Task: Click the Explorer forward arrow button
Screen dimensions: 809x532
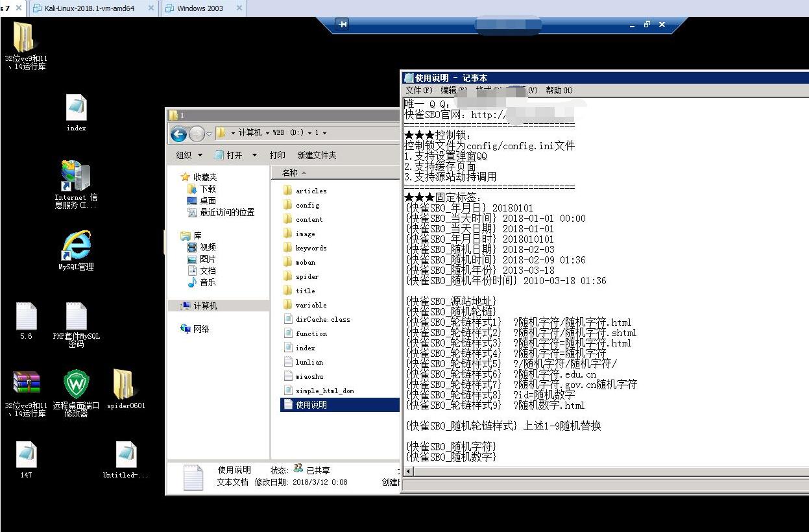Action: (x=197, y=134)
